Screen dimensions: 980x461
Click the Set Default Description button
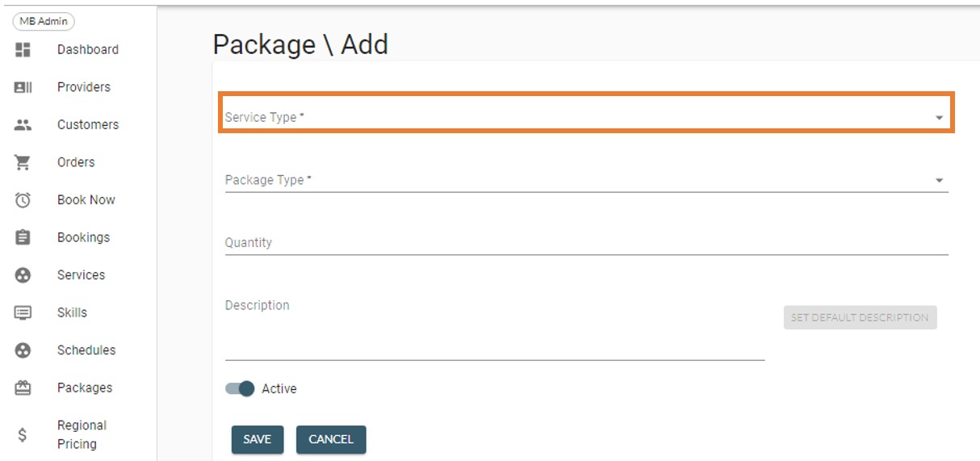point(860,317)
